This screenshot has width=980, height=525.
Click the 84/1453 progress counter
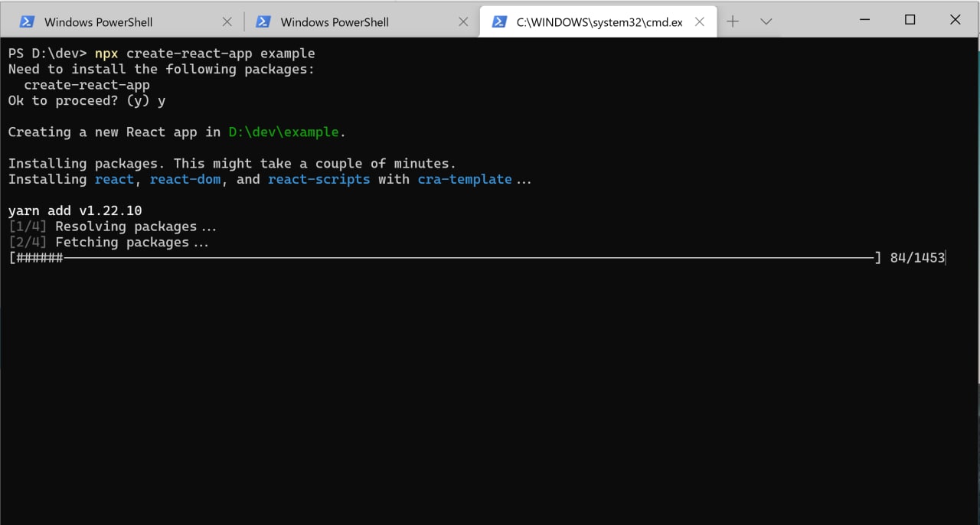[x=917, y=259]
